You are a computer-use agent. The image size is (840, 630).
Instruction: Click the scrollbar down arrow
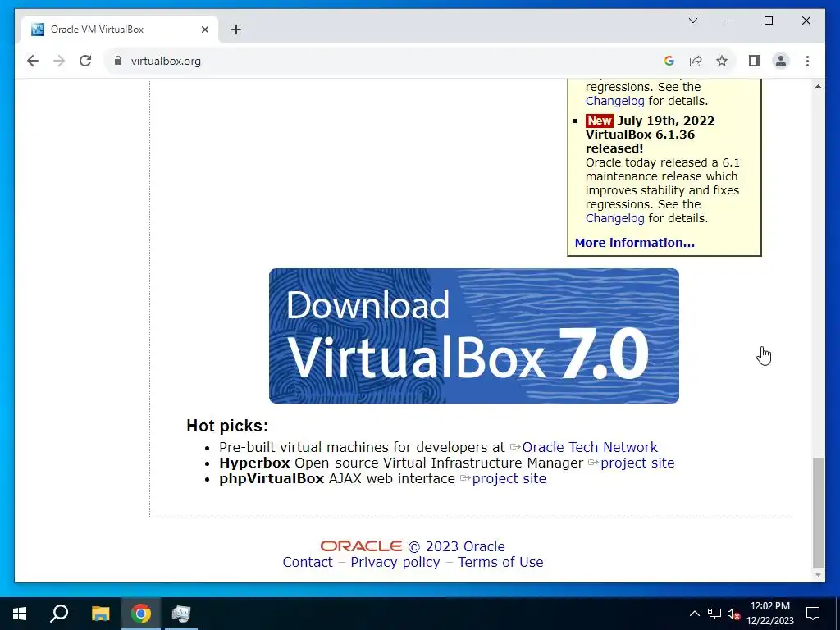pos(818,575)
